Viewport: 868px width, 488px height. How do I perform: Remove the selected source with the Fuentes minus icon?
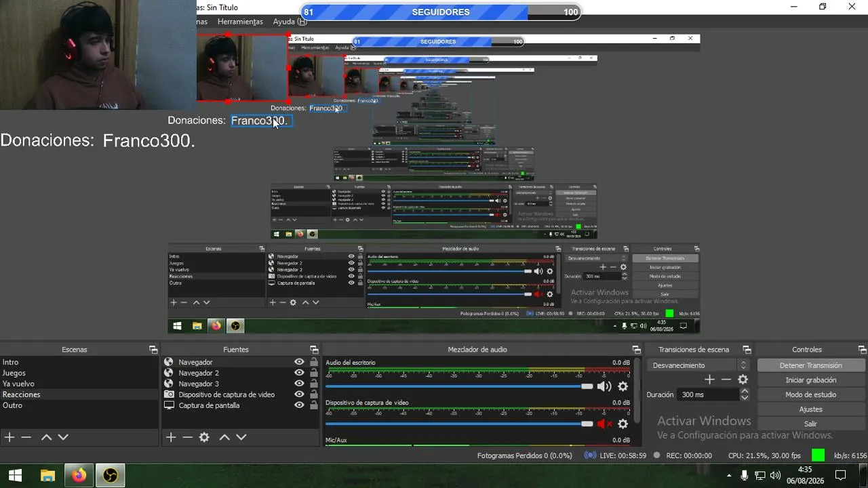point(187,437)
